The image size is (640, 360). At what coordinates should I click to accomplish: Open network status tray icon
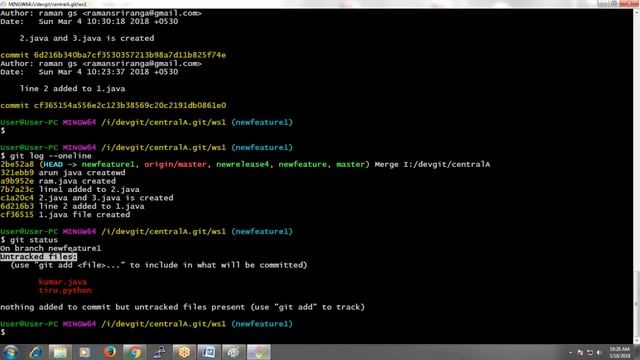click(x=590, y=353)
